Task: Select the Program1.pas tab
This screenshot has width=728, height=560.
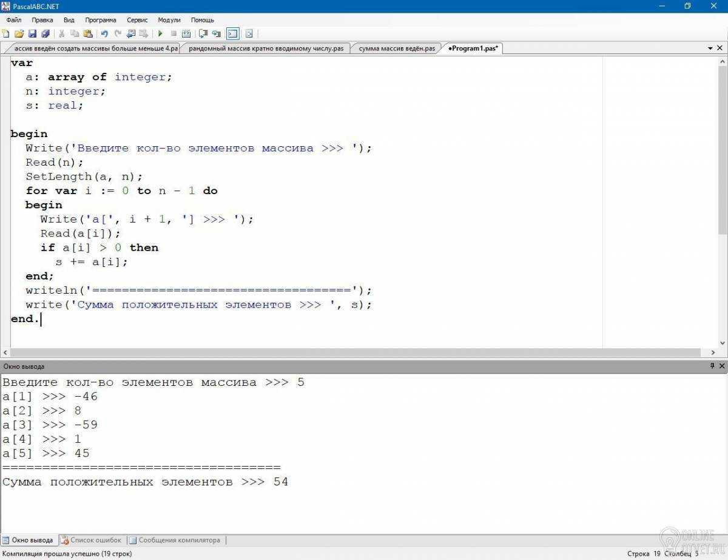Action: click(473, 49)
